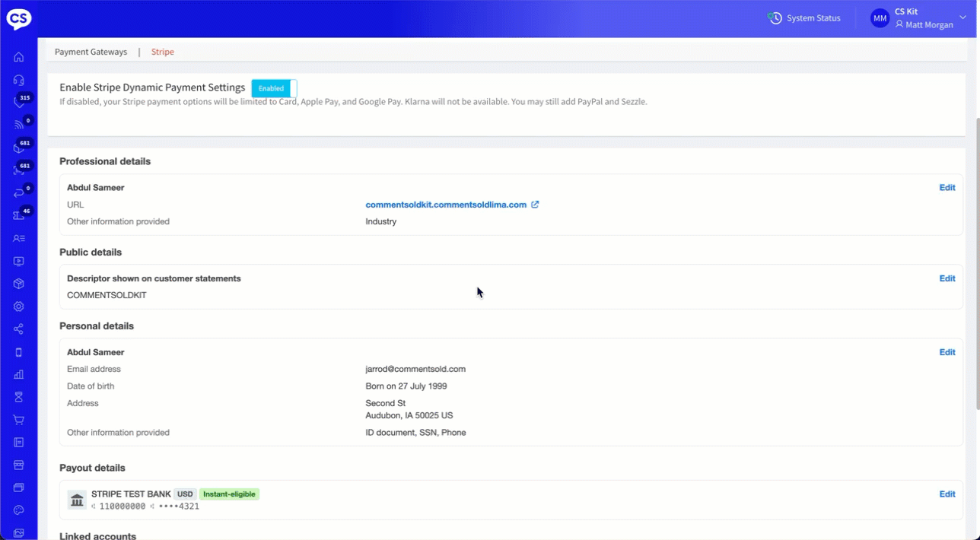This screenshot has width=980, height=540.
Task: Open the shopping cart sidebar icon
Action: [19, 420]
